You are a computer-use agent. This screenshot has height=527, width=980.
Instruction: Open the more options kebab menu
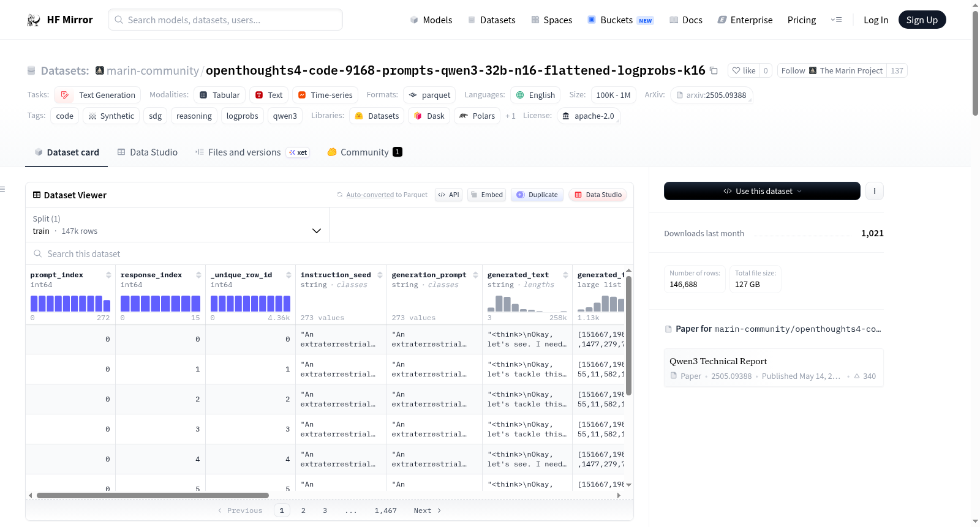[x=875, y=191]
